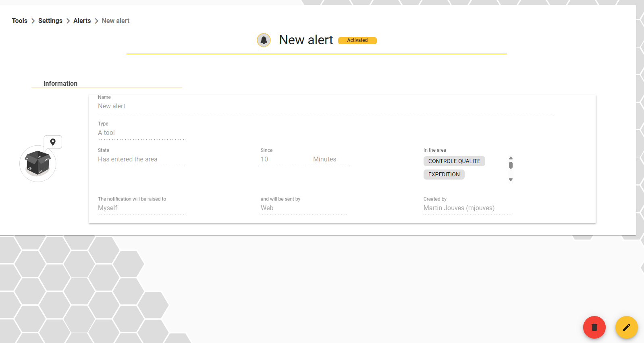This screenshot has width=644, height=343.
Task: Go to Tools in the breadcrumb
Action: 20,21
